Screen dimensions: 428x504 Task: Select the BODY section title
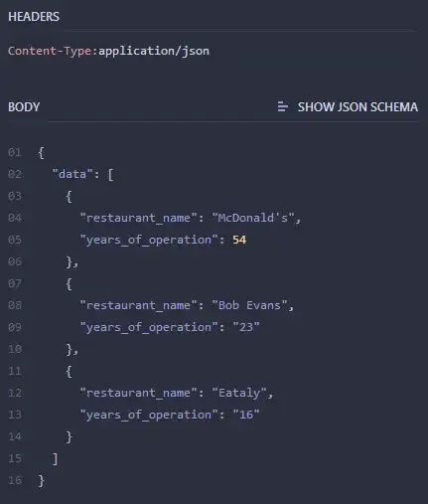(24, 106)
